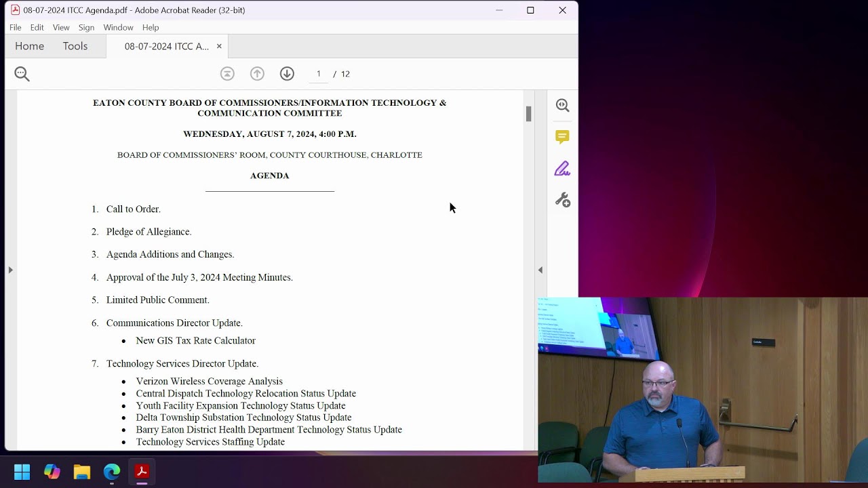Screen dimensions: 868x488
Task: Collapse the right tools pane arrow
Action: (x=540, y=270)
